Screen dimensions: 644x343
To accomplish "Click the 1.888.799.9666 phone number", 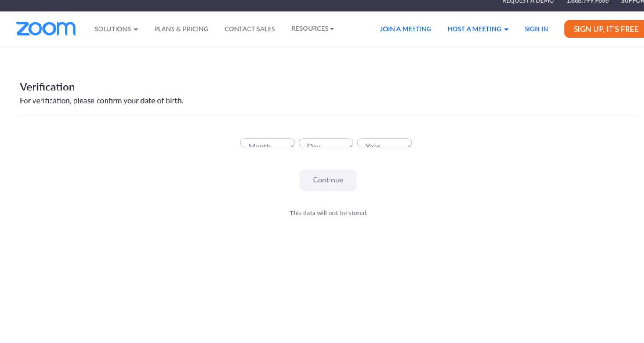I will (x=587, y=2).
